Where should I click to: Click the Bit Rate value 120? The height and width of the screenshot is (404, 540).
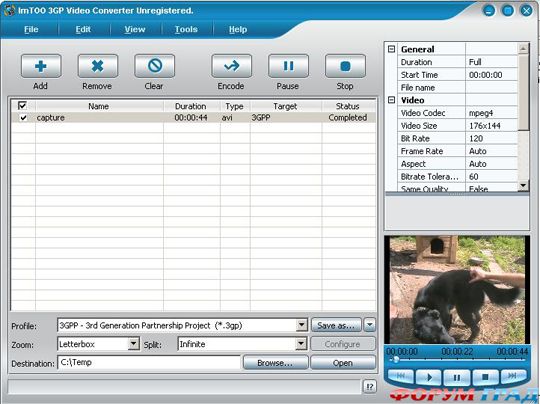click(x=491, y=138)
